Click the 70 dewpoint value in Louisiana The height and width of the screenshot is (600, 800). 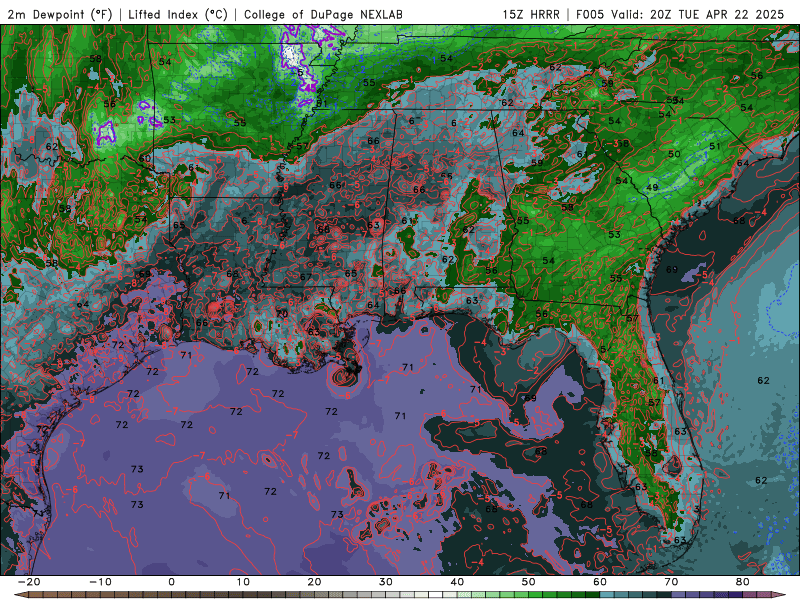[282, 313]
